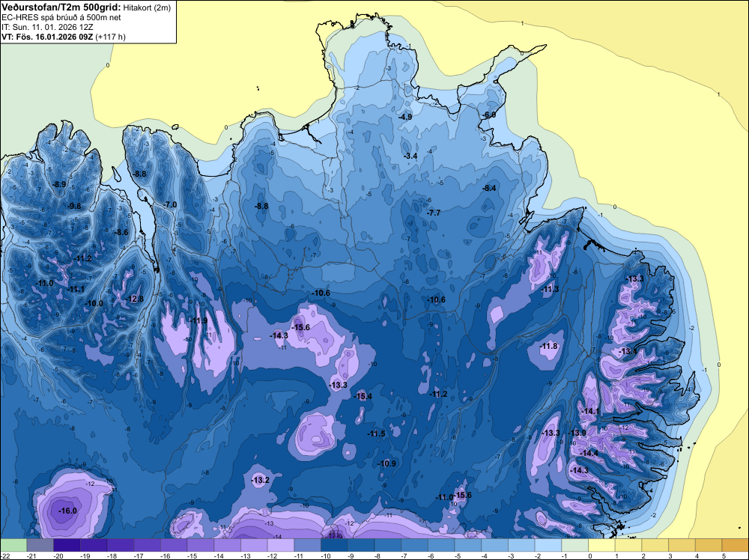
Task: Click the -20 tick label in the legend
Action: pos(58,556)
